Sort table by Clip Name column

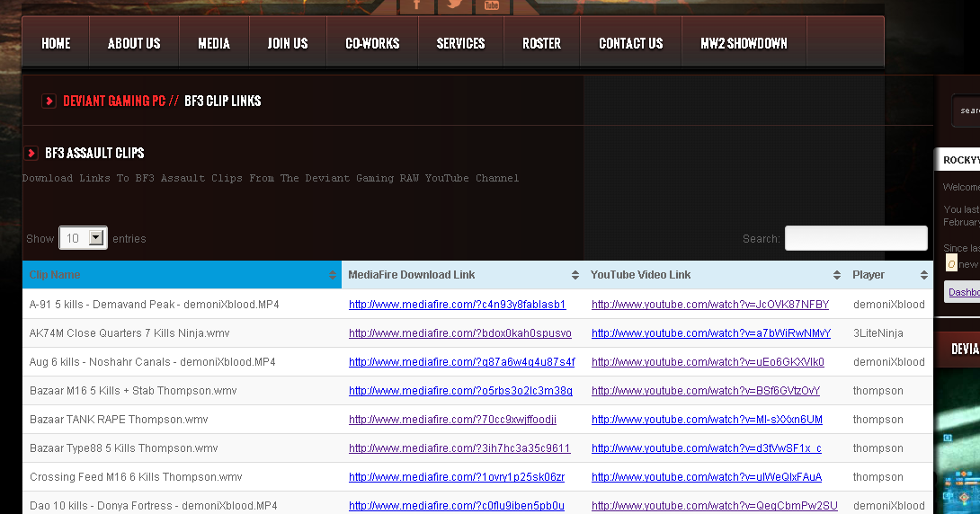[182, 275]
